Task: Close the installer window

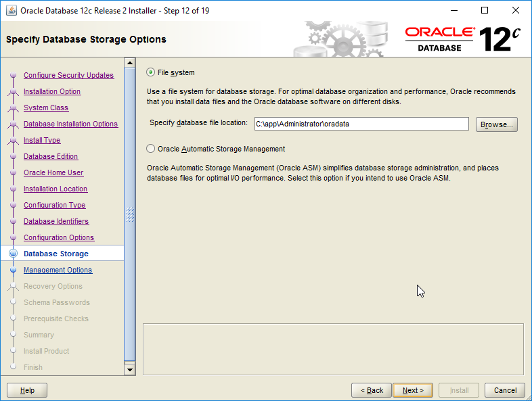Action: (x=515, y=11)
